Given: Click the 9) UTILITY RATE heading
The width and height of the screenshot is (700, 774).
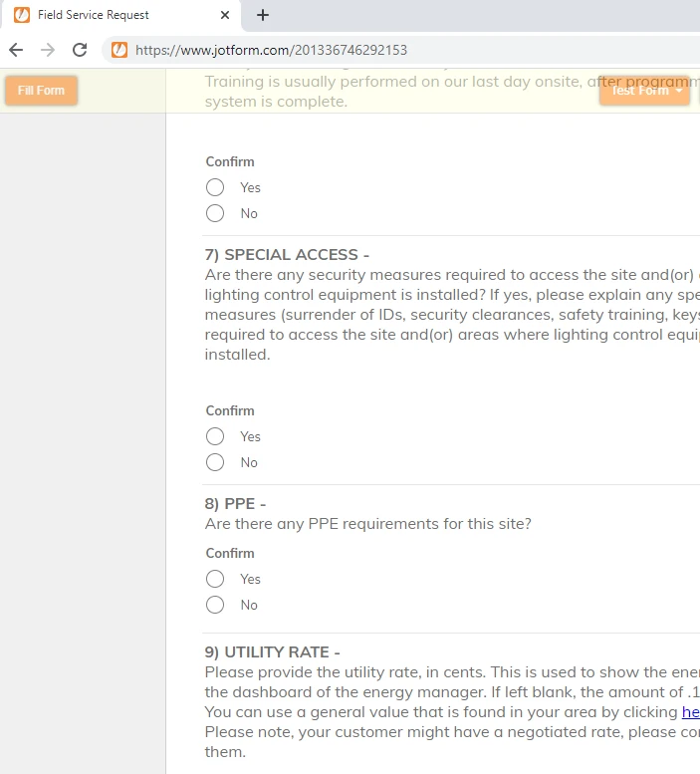Looking at the screenshot, I should (x=272, y=652).
